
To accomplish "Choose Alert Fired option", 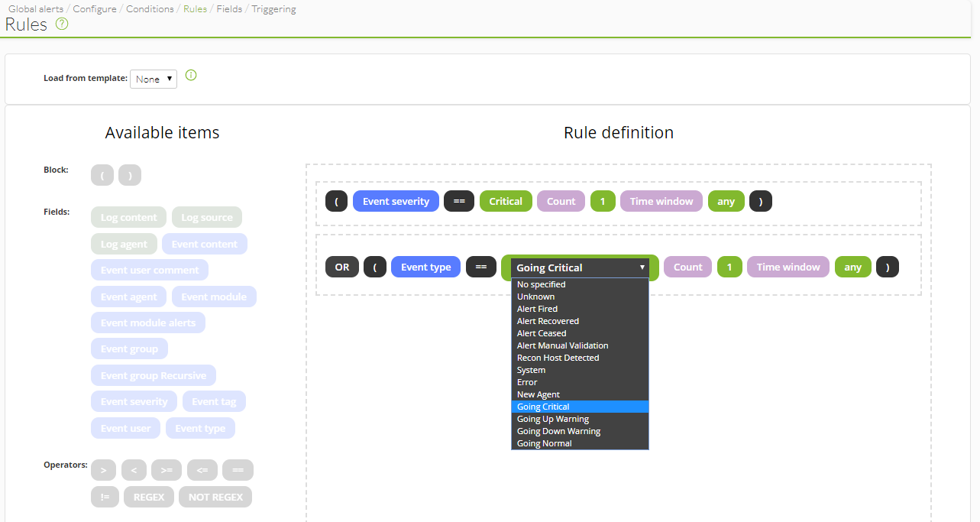I will pos(581,309).
